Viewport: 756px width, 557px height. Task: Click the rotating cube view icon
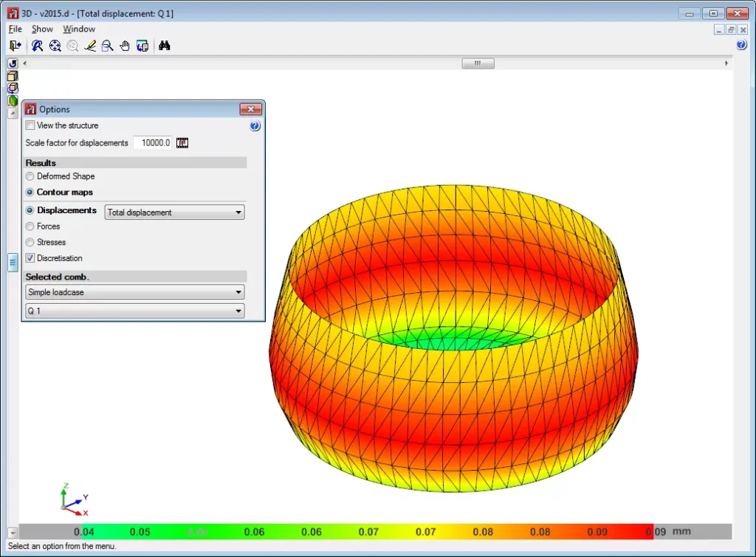[x=13, y=88]
